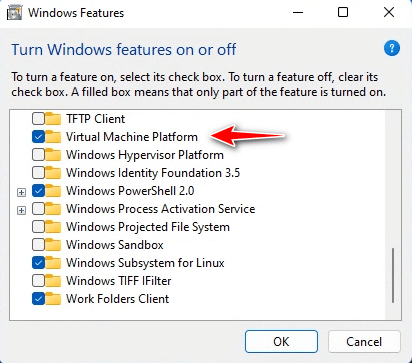Click the Cancel button

pyautogui.click(x=364, y=341)
